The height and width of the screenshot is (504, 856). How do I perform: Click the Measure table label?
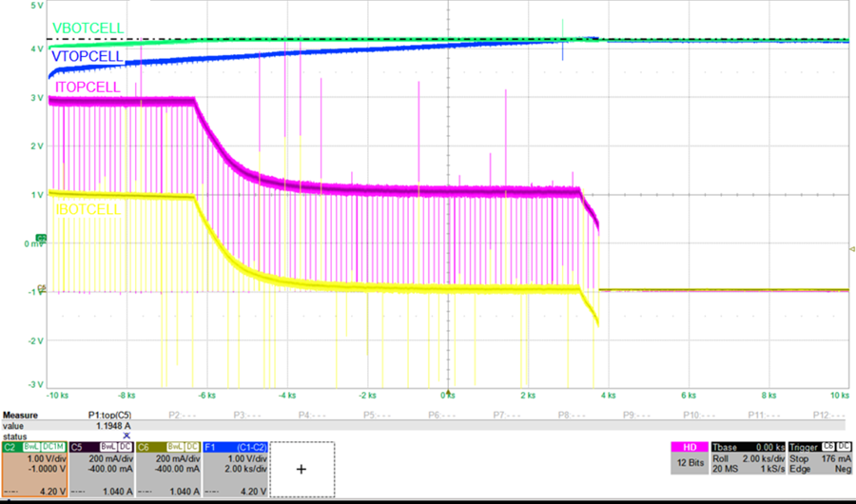click(x=21, y=416)
